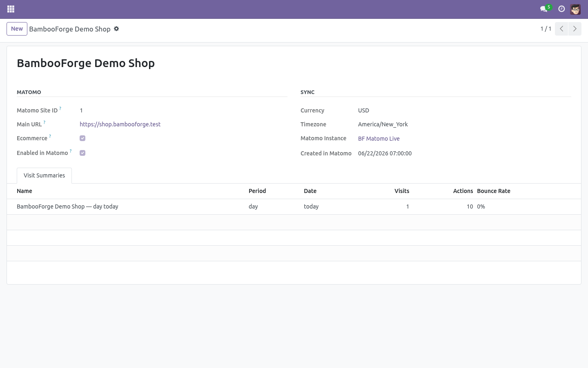Show Main URL help tooltip
Image resolution: width=588 pixels, height=368 pixels.
pos(44,122)
